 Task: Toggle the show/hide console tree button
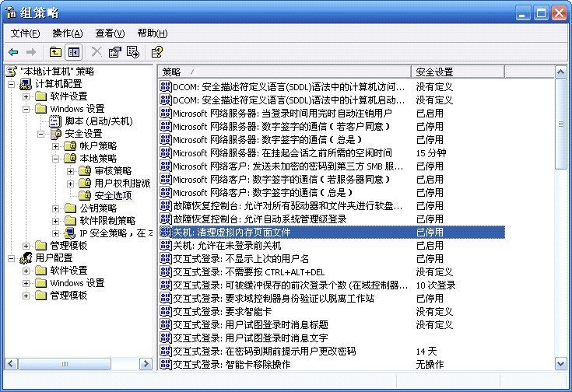(x=73, y=52)
